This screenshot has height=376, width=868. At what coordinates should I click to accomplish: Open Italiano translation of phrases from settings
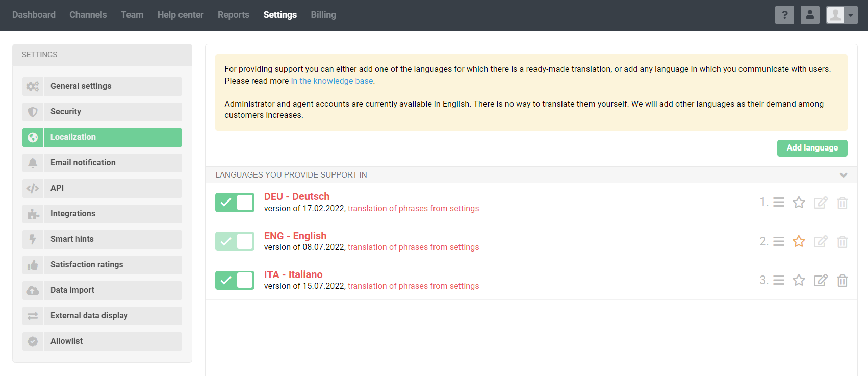click(414, 286)
